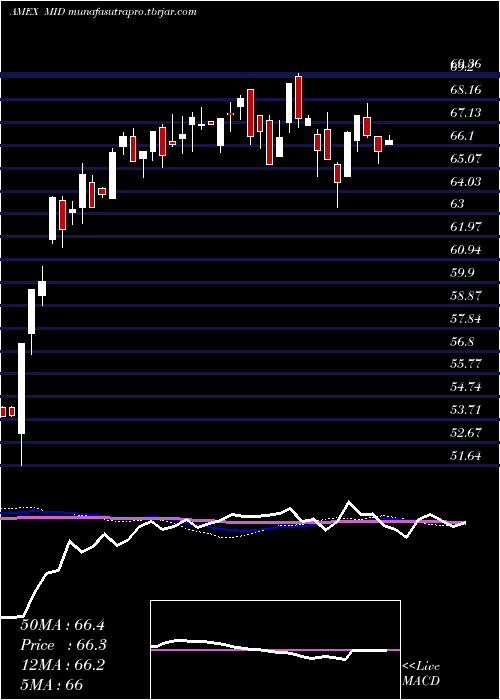Click the 59.9 price axis label

coord(462,273)
